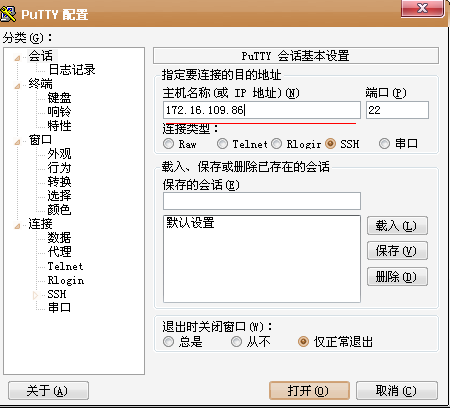The image size is (450, 411).
Task: Close the PuTTY 配置 window
Action: [422, 8]
